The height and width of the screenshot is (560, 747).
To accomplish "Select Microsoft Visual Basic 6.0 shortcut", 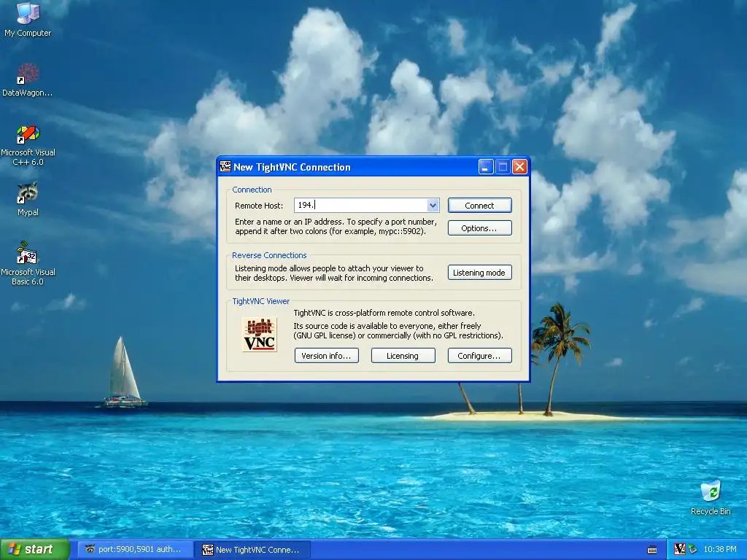I will click(28, 263).
